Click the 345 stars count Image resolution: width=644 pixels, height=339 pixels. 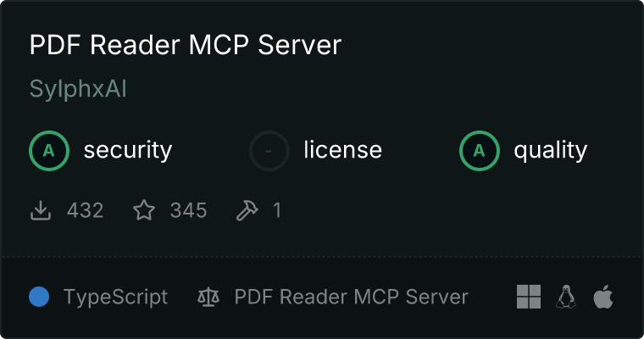[188, 210]
